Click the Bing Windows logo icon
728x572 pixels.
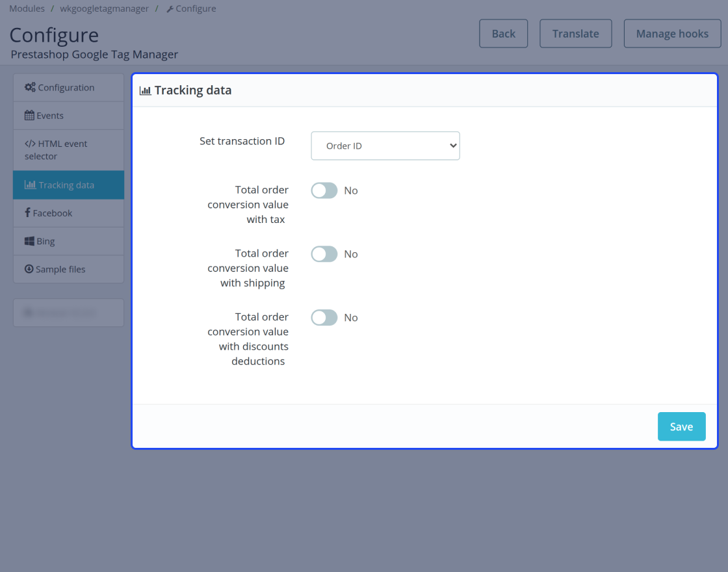(29, 241)
